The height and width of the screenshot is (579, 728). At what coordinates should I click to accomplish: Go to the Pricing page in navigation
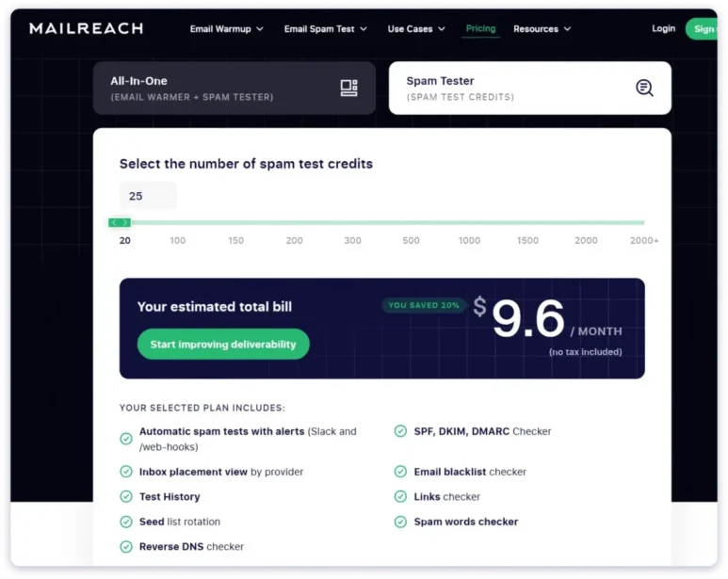tap(480, 28)
